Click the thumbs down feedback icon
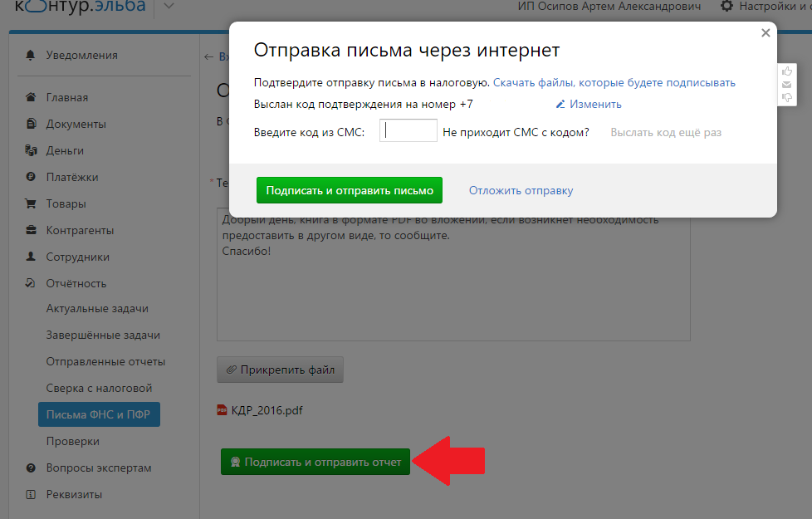The height and width of the screenshot is (519, 812). click(x=787, y=98)
